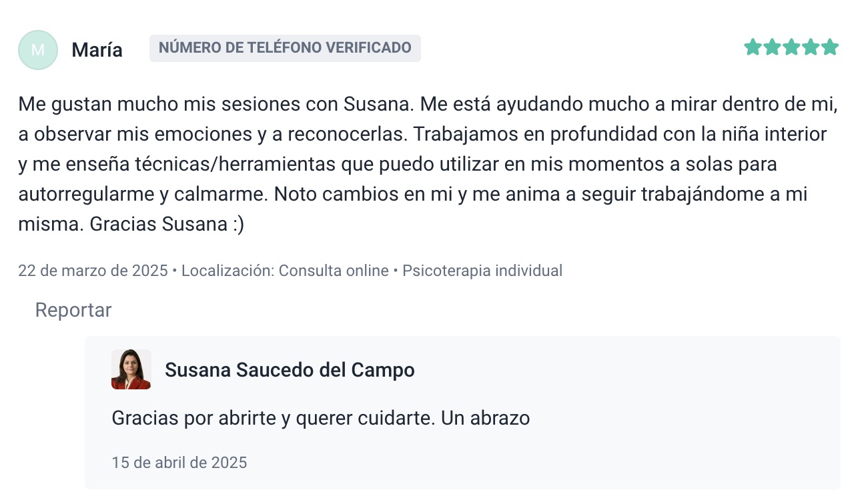Click the reply text Gracias por abrirte
The height and width of the screenshot is (504, 858).
point(320,418)
